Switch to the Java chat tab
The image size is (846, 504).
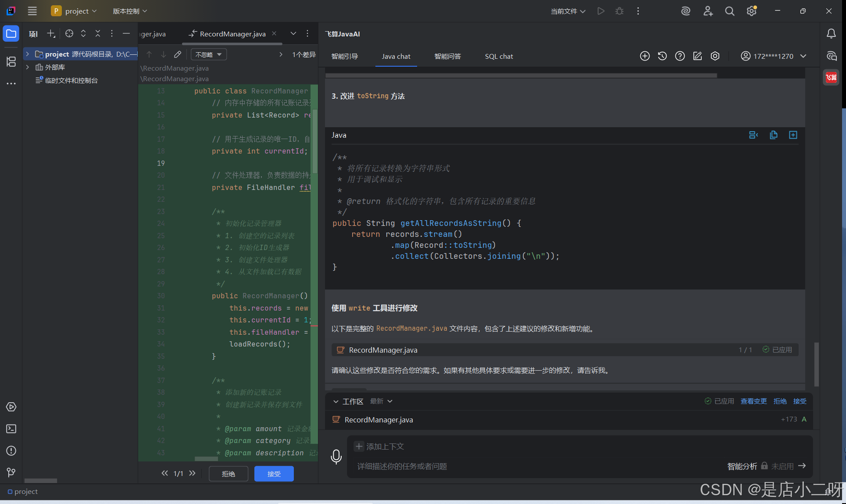[396, 56]
